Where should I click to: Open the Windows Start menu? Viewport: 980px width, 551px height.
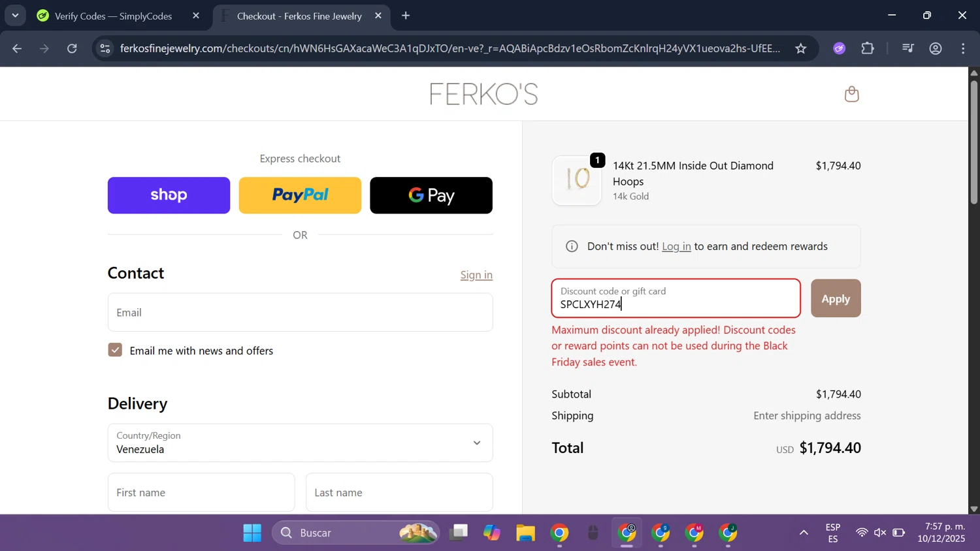click(x=252, y=533)
